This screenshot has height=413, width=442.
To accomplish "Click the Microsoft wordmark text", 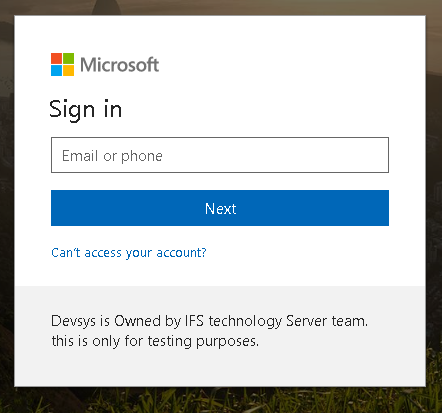I will (x=119, y=64).
